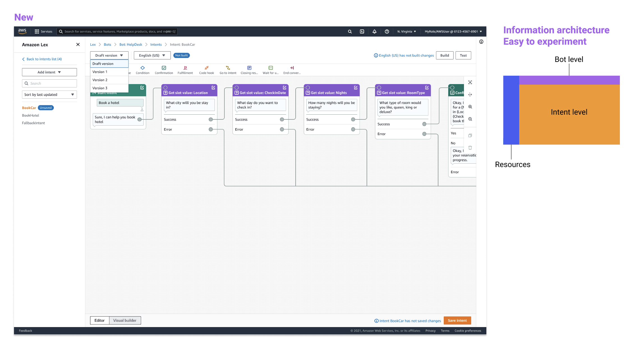Open AWS CloudShell icon in header
Screen dimensions: 644x338
point(362,31)
